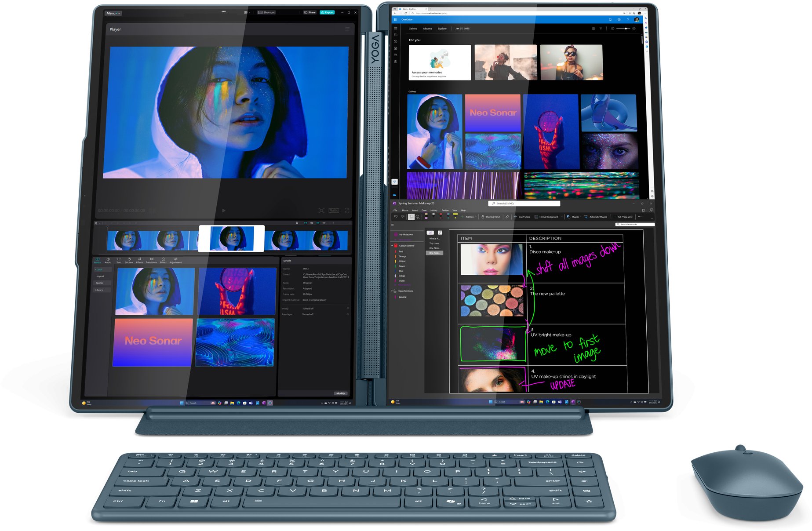
Task: Select the Filters tool icon
Action: (x=163, y=260)
